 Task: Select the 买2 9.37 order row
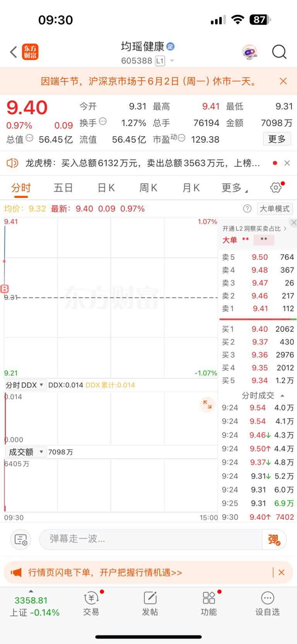[258, 342]
